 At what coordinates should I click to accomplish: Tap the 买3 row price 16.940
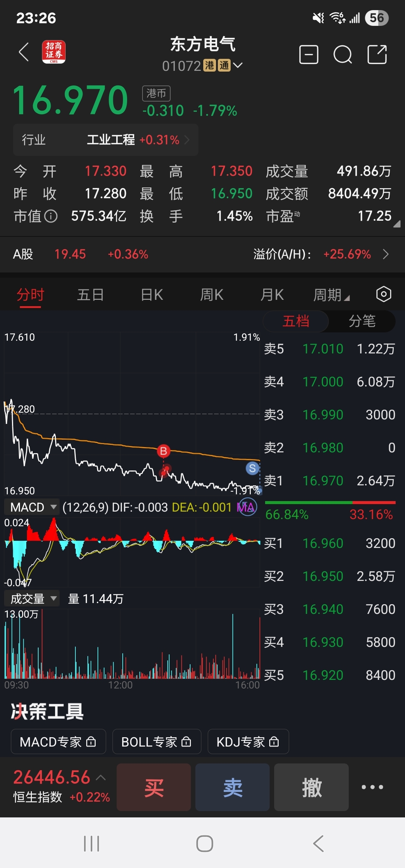point(323,609)
